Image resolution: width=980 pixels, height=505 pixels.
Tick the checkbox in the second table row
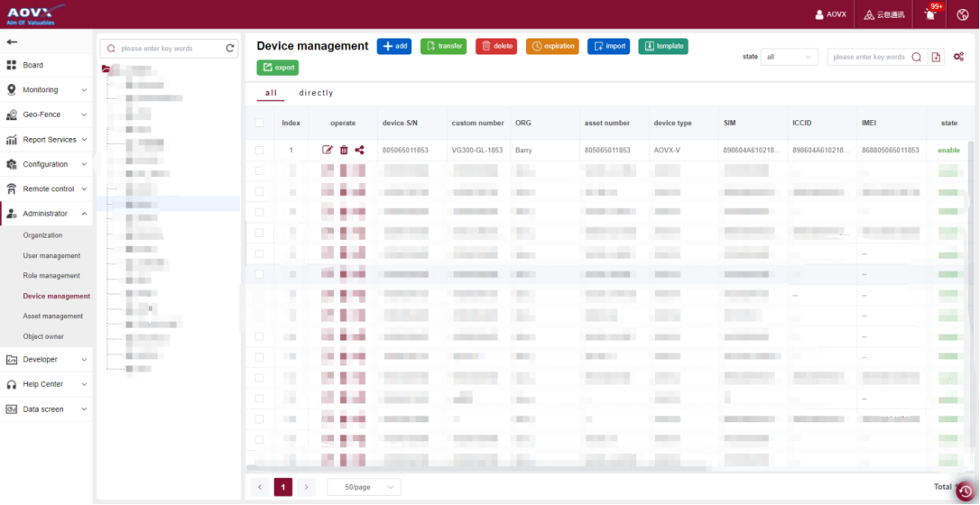(x=259, y=170)
